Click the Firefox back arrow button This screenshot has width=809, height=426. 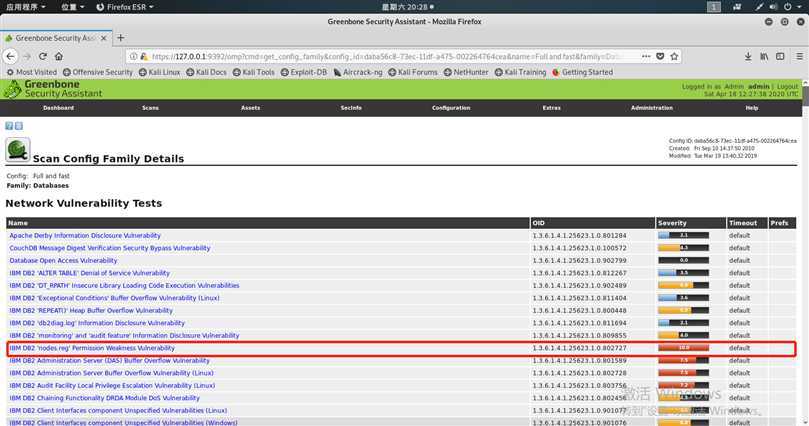[x=10, y=56]
